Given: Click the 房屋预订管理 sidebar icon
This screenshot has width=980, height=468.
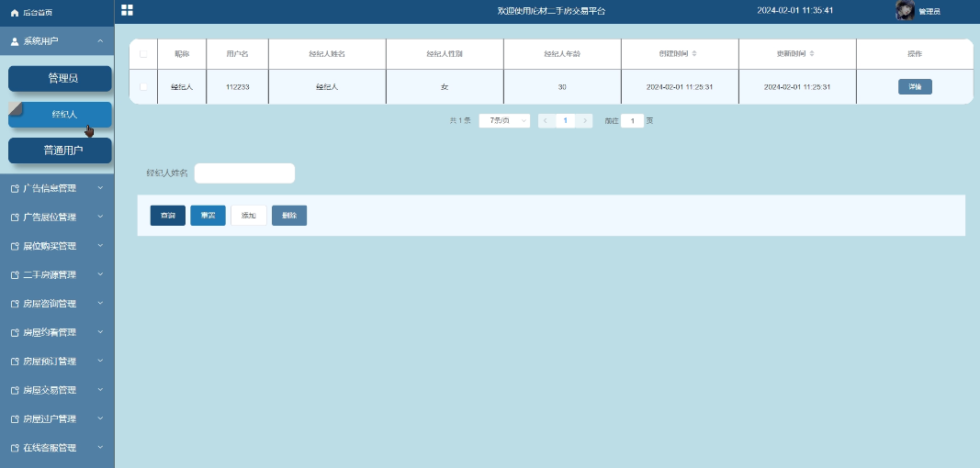Looking at the screenshot, I should pyautogui.click(x=15, y=362).
